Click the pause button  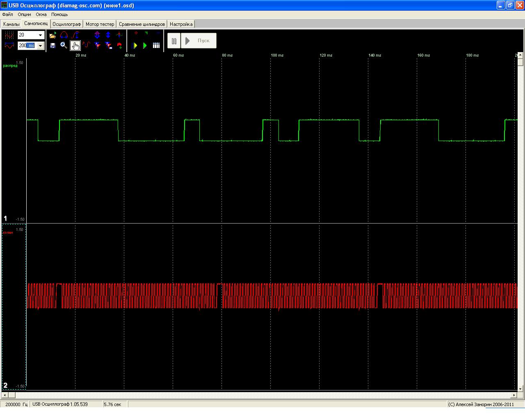174,41
